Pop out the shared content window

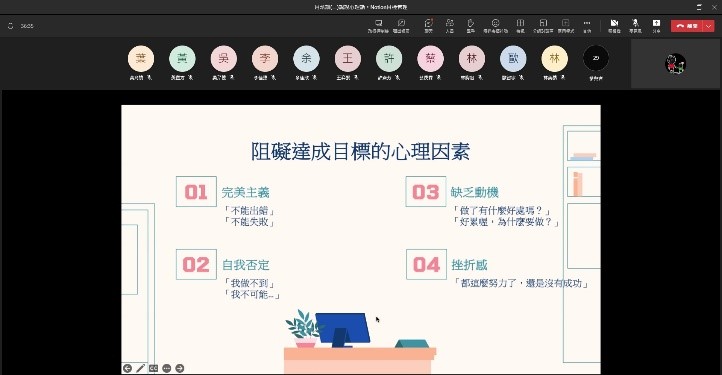click(x=401, y=26)
